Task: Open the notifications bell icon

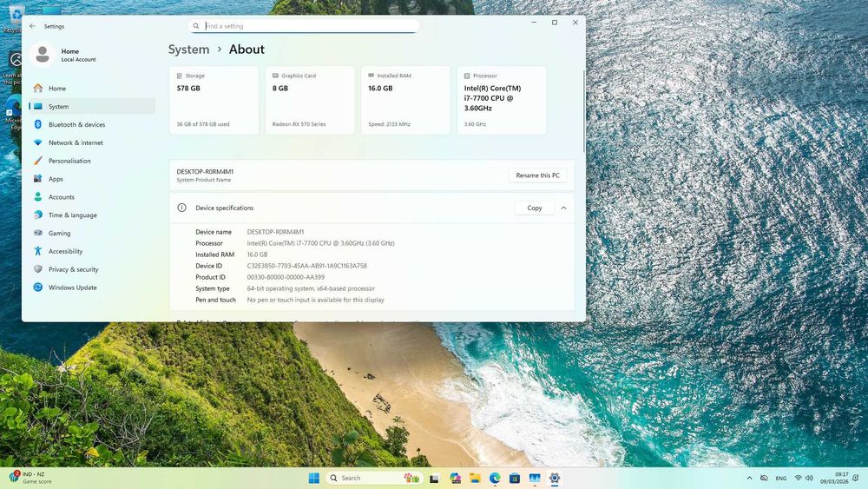Action: (856, 478)
